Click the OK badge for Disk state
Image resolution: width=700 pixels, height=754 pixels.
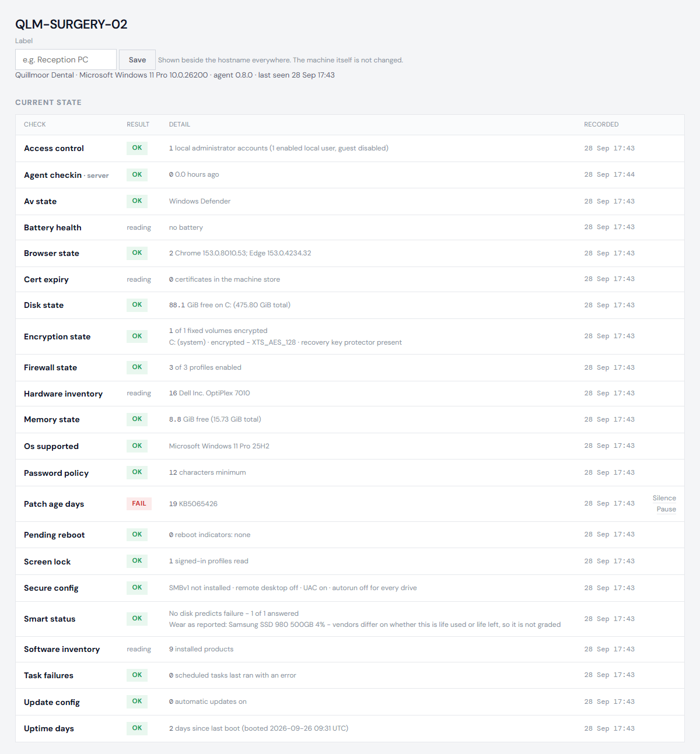137,305
